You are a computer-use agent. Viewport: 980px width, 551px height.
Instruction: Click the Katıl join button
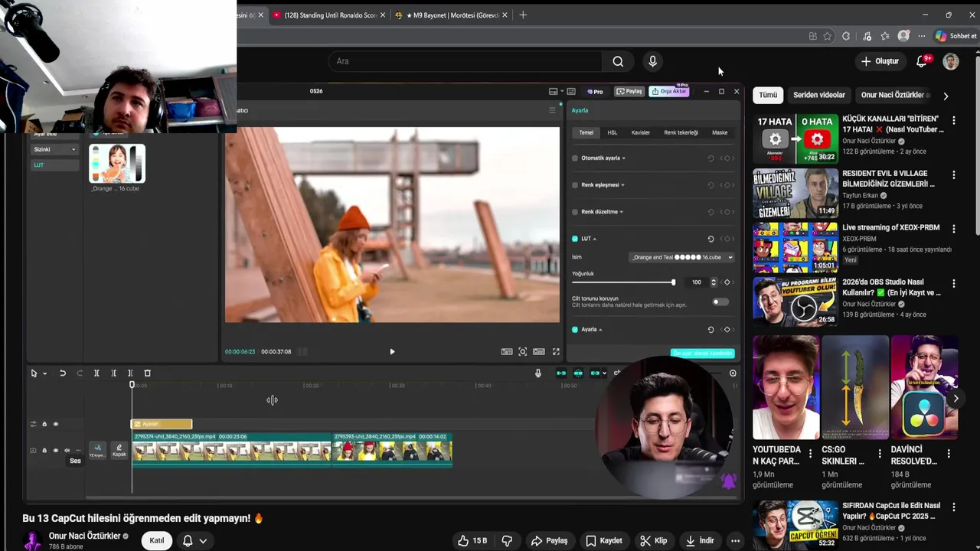click(x=157, y=540)
